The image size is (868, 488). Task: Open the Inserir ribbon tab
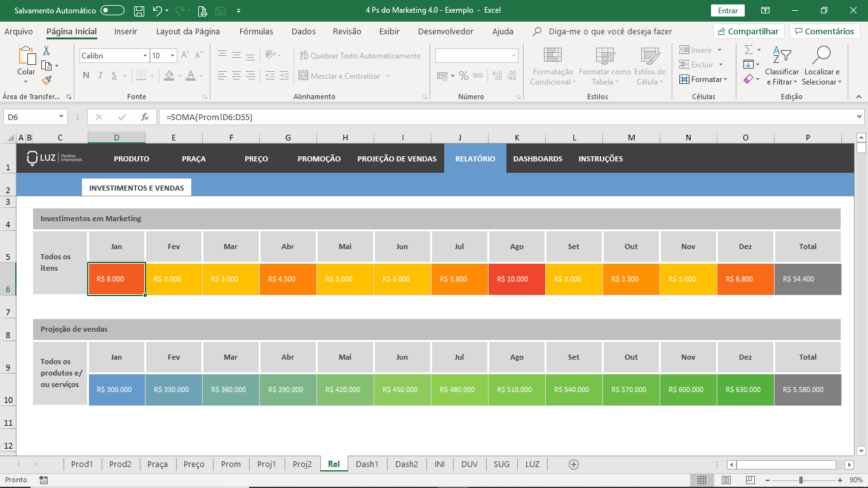coord(126,31)
